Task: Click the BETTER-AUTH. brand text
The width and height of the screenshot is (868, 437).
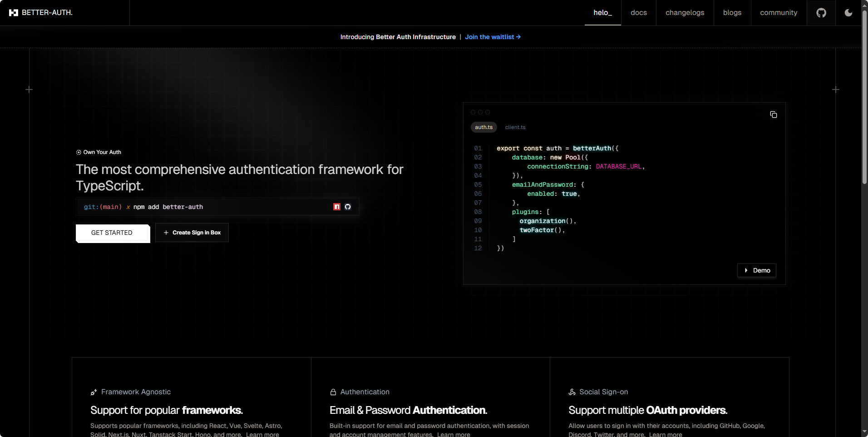Action: coord(47,13)
